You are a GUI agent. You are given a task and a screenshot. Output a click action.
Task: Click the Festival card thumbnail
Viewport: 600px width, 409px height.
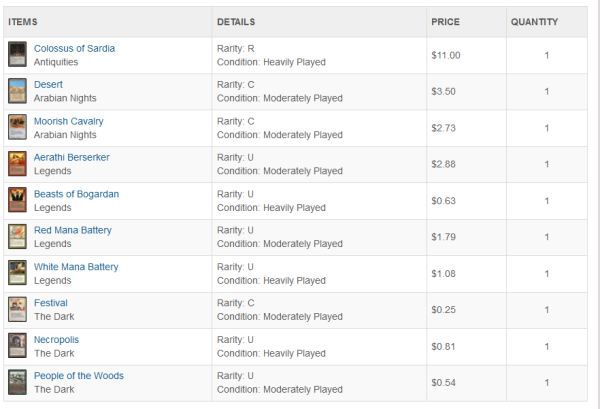[16, 310]
